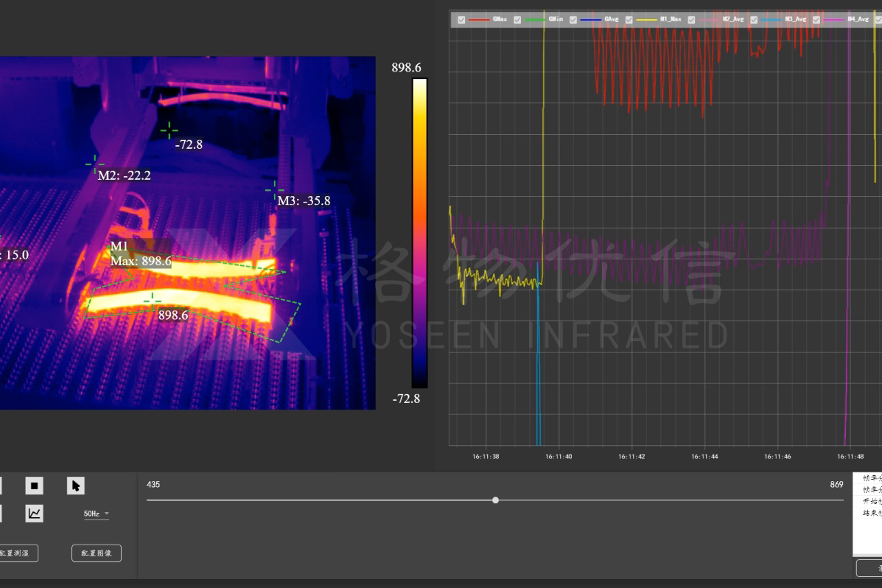This screenshot has height=588, width=882.
Task: Toggle the GMax curve checkbox
Action: point(462,20)
